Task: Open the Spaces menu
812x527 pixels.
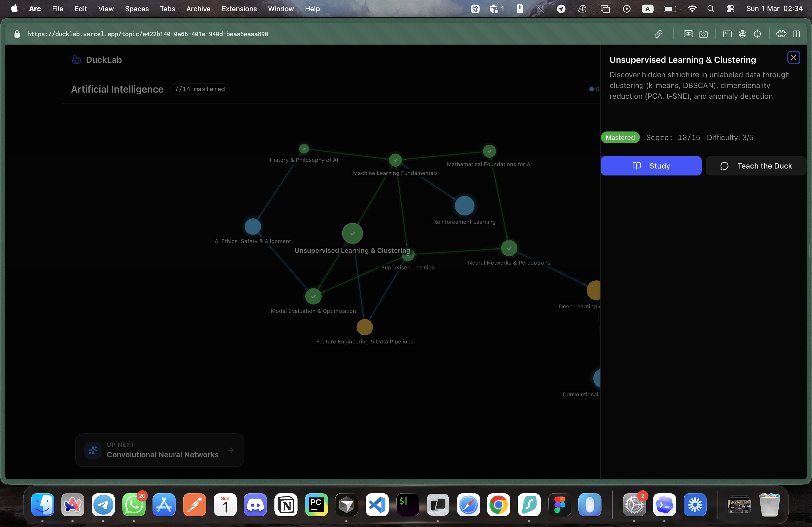Action: 136,9
